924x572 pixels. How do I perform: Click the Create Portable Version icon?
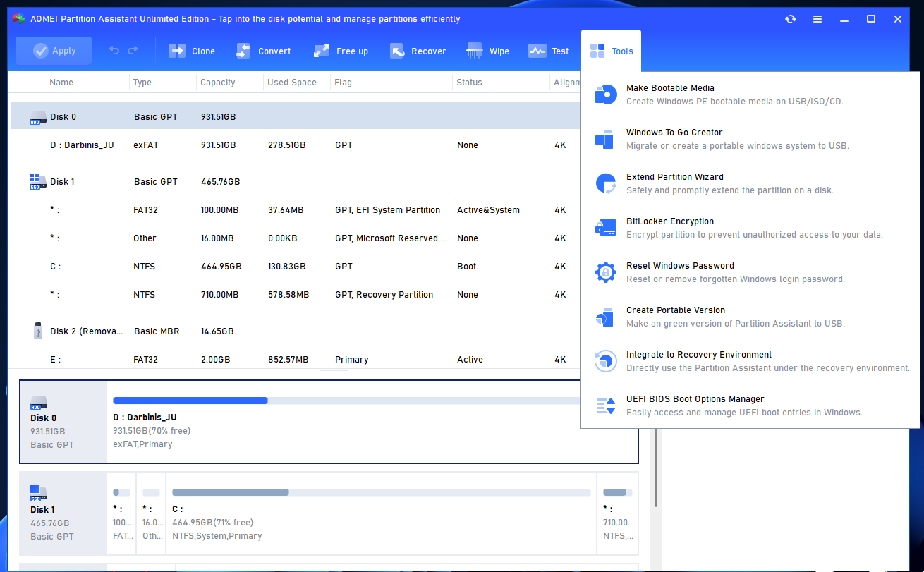[604, 317]
